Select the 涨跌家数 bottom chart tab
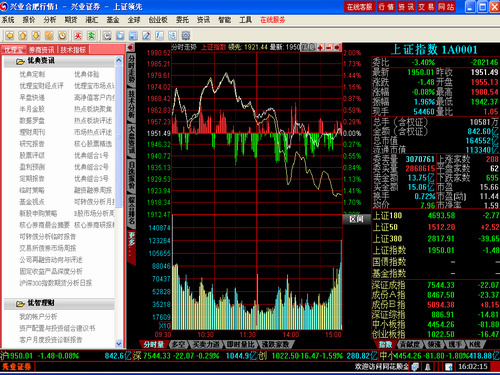This screenshot has width=500, height=375. [275, 344]
